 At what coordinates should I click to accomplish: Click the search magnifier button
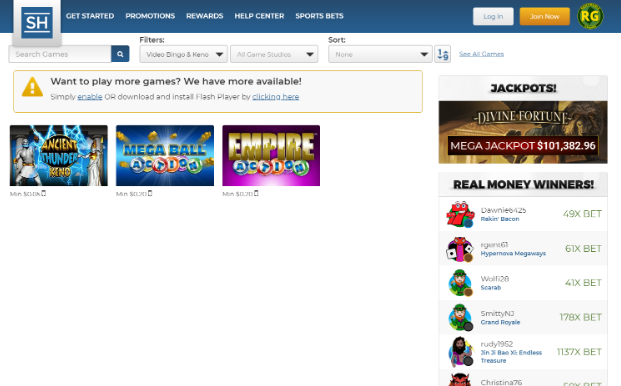pos(120,54)
